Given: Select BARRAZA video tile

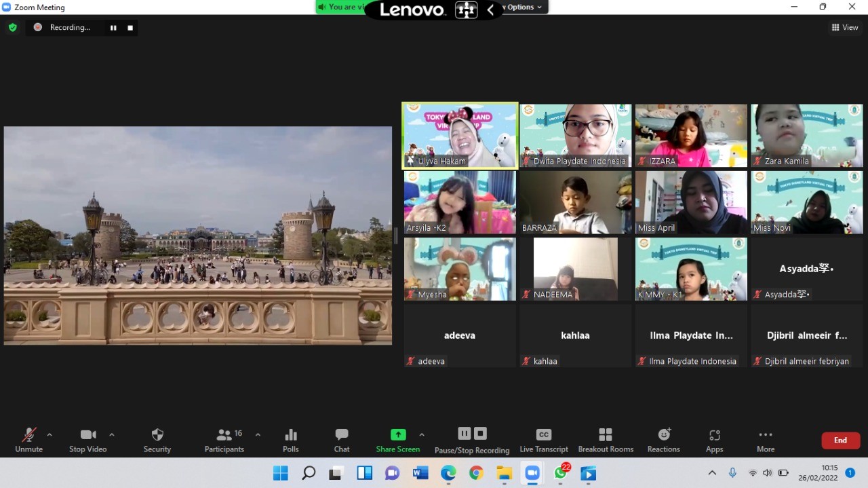Looking at the screenshot, I should coord(576,202).
